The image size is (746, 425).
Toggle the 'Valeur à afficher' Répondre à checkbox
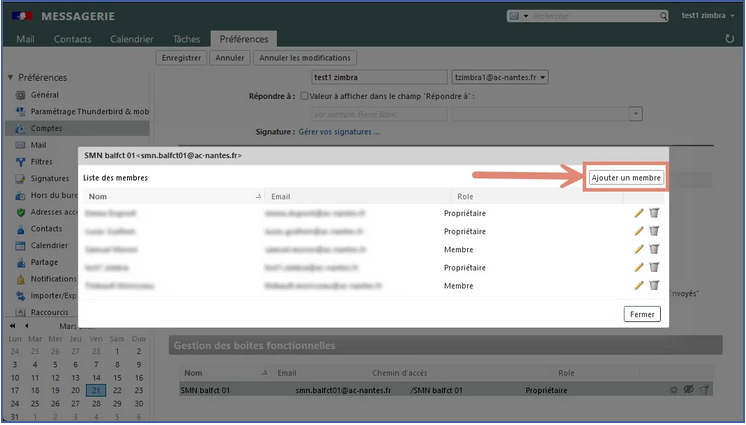click(305, 96)
